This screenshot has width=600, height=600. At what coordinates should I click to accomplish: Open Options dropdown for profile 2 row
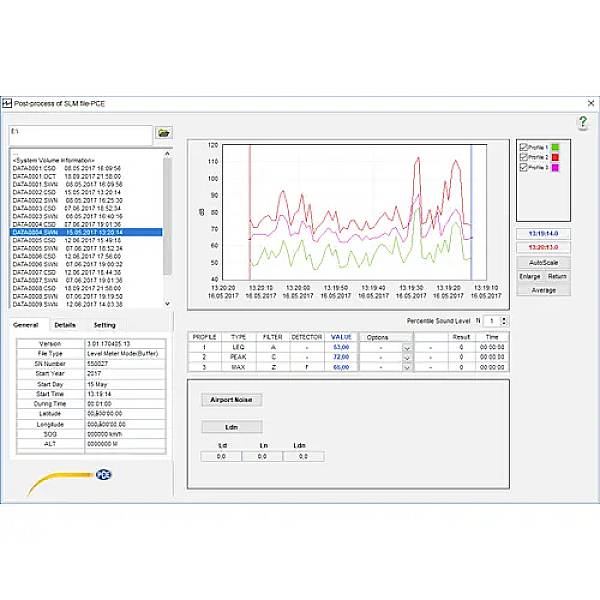[406, 357]
